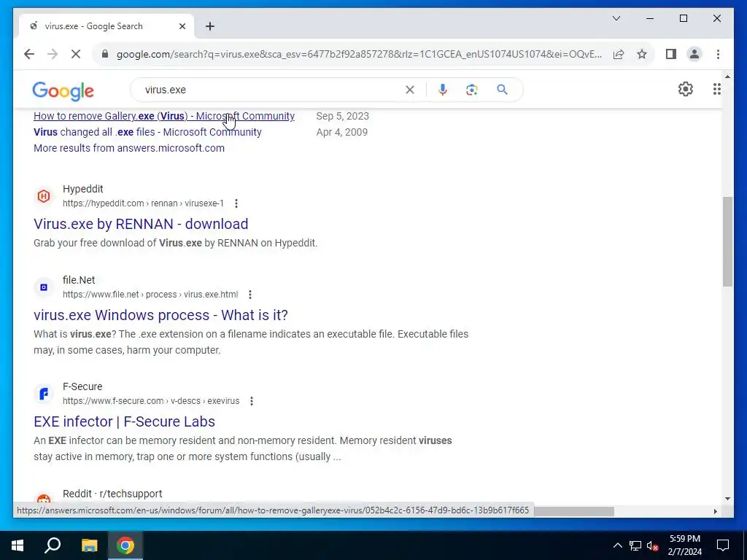
Task: Open the network status tray icon
Action: 635,545
